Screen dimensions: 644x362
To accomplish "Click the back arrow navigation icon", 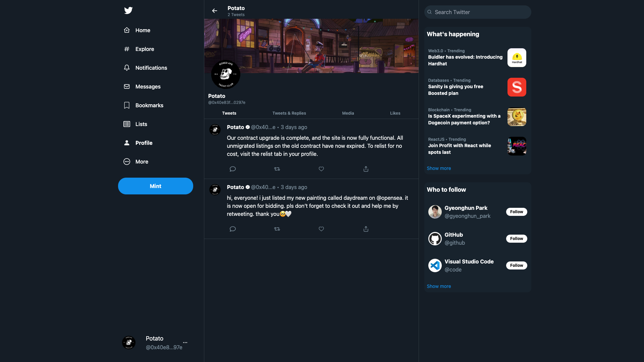I will (214, 11).
